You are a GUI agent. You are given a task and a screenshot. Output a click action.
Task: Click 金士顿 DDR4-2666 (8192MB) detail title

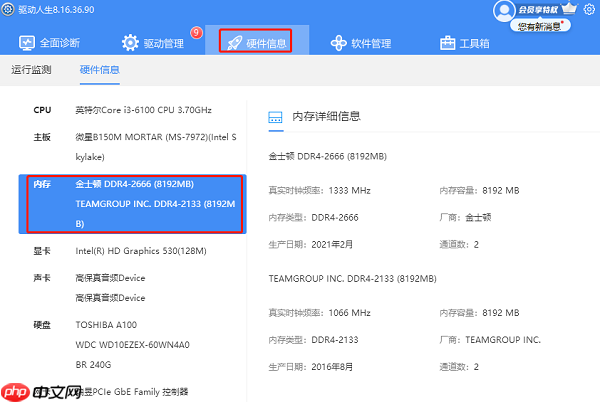tap(328, 156)
